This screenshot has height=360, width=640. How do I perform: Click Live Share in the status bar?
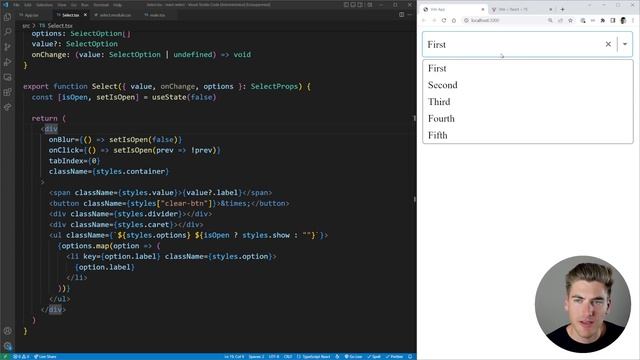pos(45,356)
